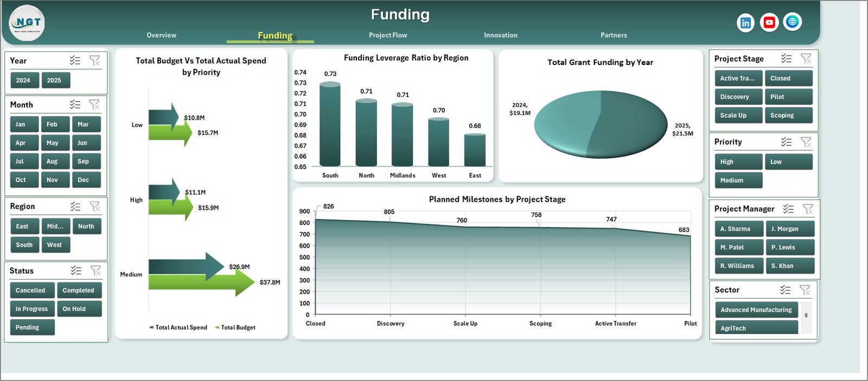868x381 pixels.
Task: Open the Innovation tab
Action: tap(501, 35)
